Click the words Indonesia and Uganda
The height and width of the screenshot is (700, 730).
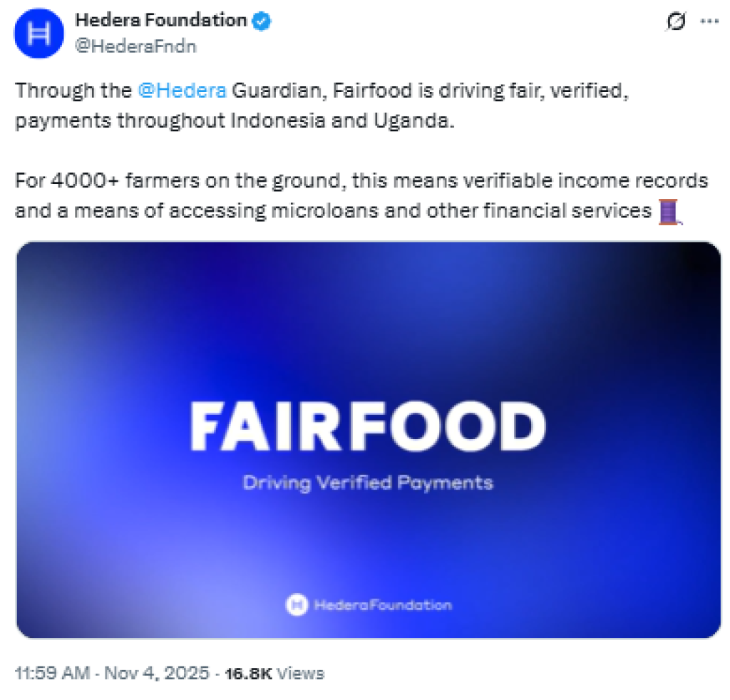click(x=342, y=121)
